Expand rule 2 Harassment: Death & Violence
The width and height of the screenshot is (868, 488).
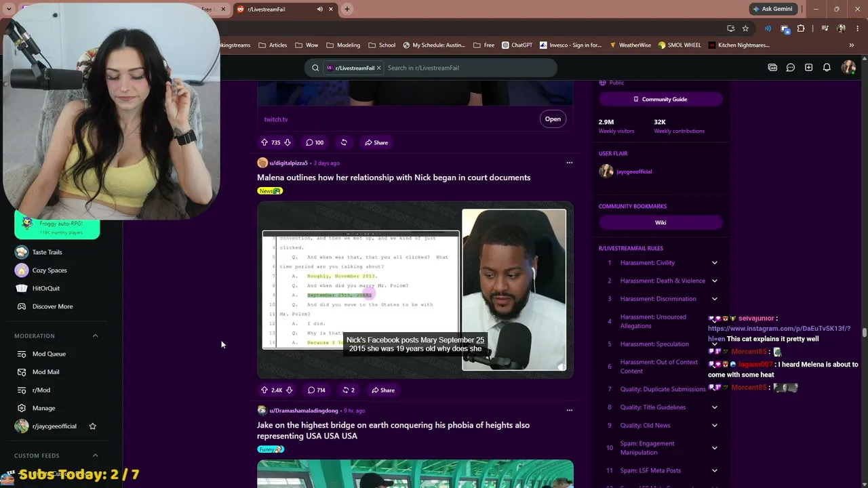(x=715, y=281)
